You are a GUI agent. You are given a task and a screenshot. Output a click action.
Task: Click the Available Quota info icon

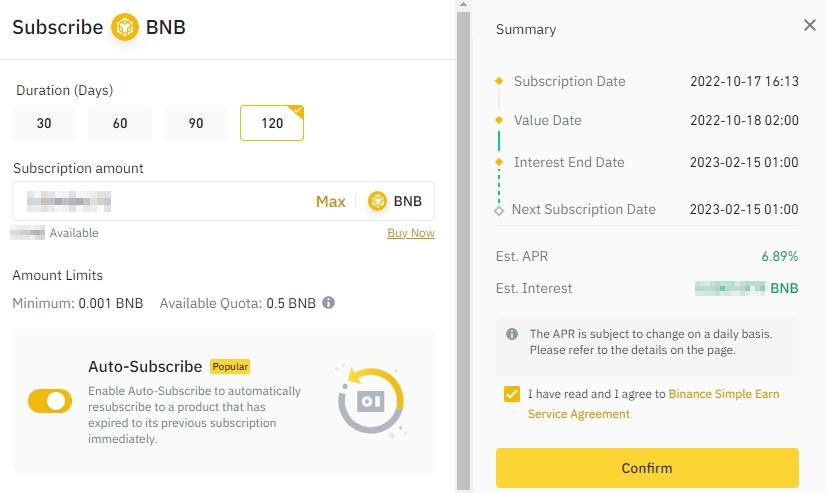(328, 302)
